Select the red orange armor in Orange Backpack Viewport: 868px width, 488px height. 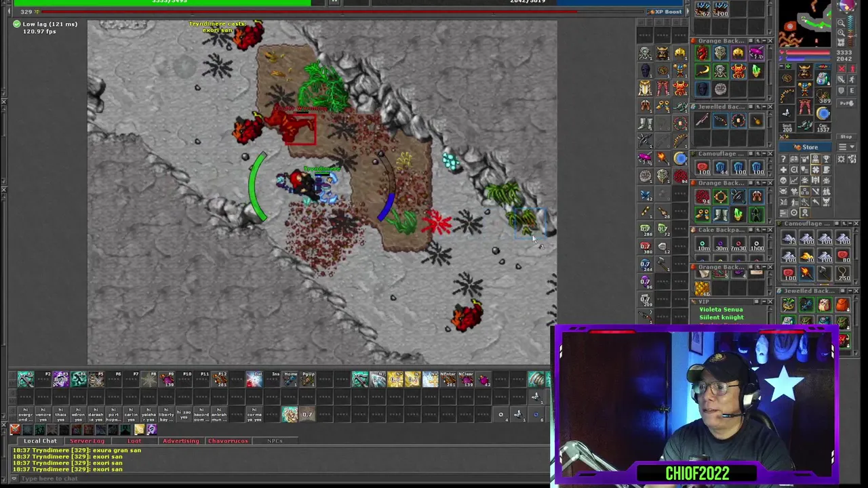coord(738,71)
